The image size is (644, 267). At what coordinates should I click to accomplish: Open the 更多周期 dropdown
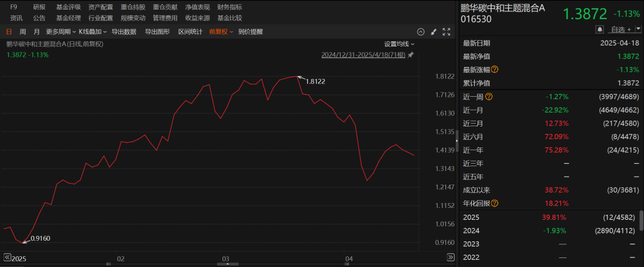60,32
